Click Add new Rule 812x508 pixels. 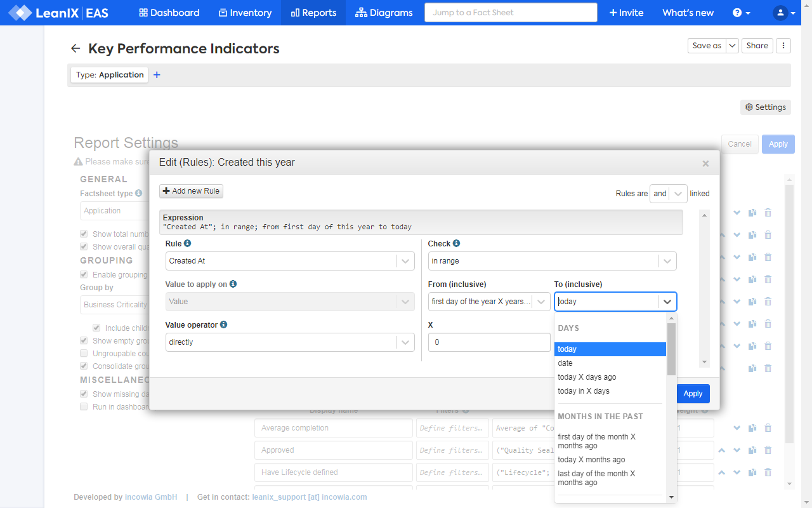pyautogui.click(x=191, y=191)
